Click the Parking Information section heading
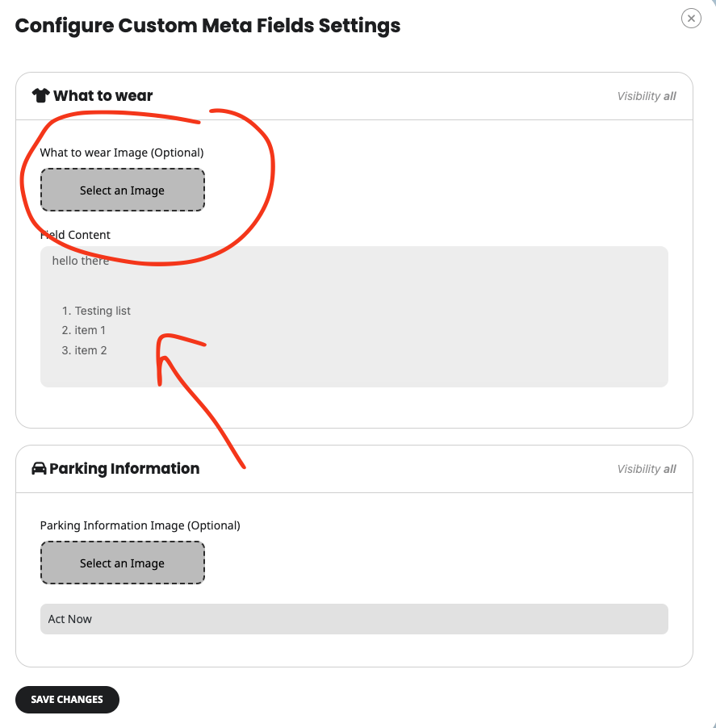The image size is (716, 728). pyautogui.click(x=124, y=468)
